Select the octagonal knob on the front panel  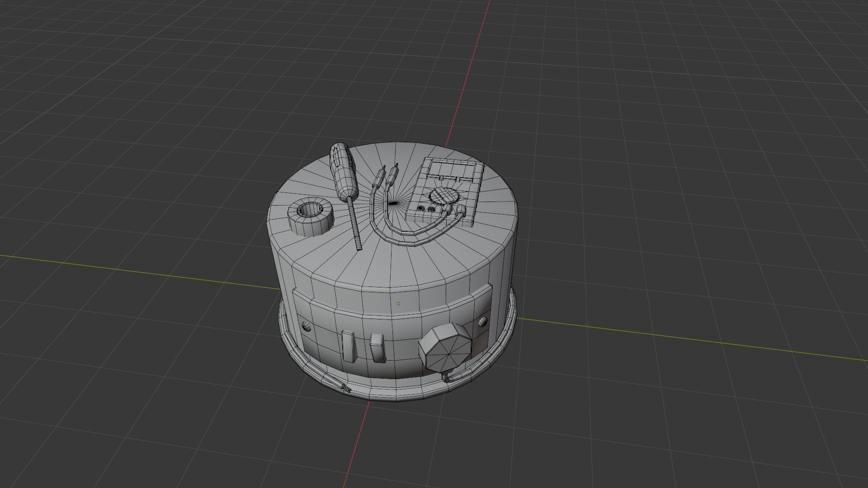445,347
